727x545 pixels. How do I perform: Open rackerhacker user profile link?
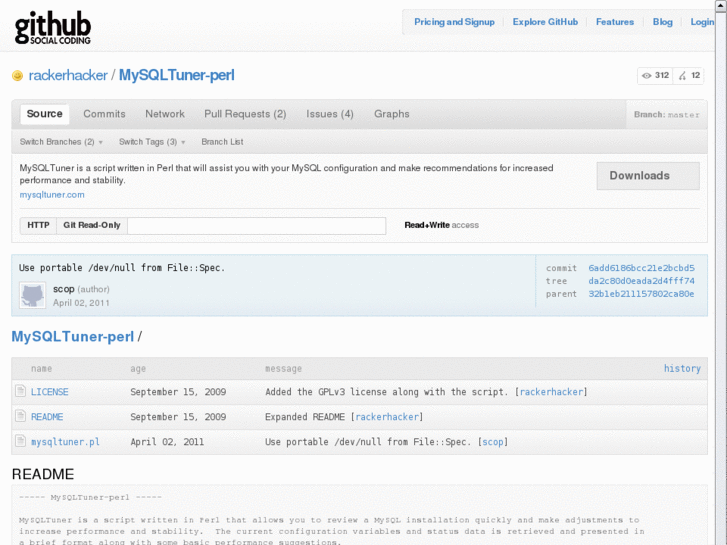(68, 75)
